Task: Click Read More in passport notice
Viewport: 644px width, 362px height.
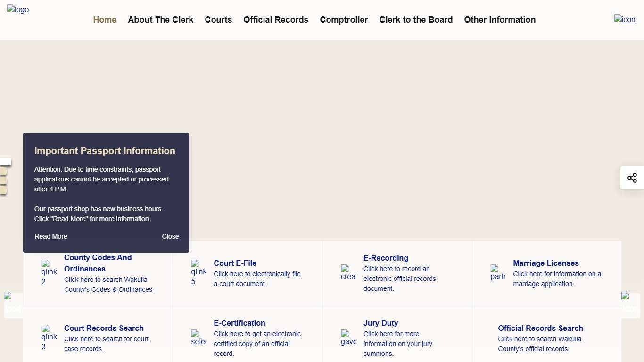Action: coord(51,236)
